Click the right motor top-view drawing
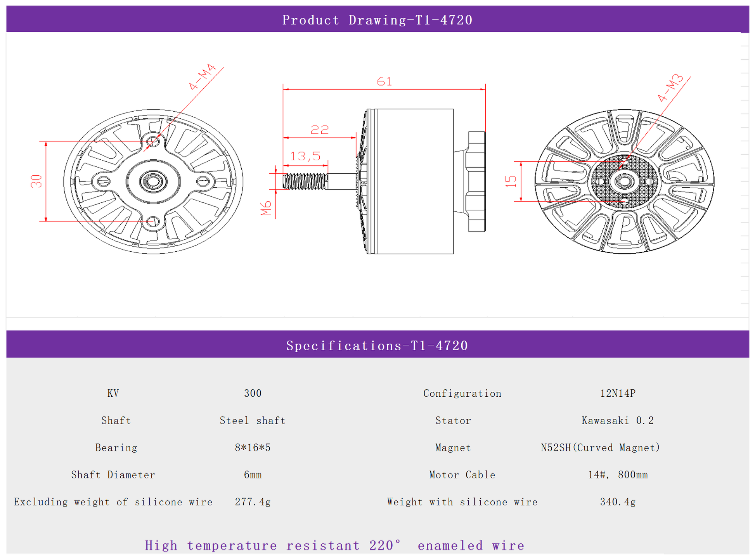 [624, 181]
